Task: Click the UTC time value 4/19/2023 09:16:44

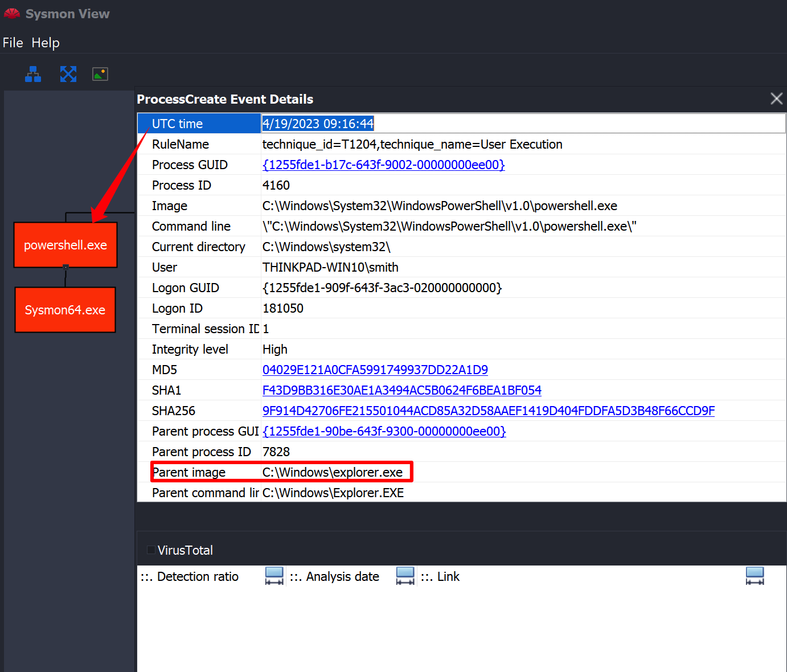Action: pyautogui.click(x=318, y=124)
